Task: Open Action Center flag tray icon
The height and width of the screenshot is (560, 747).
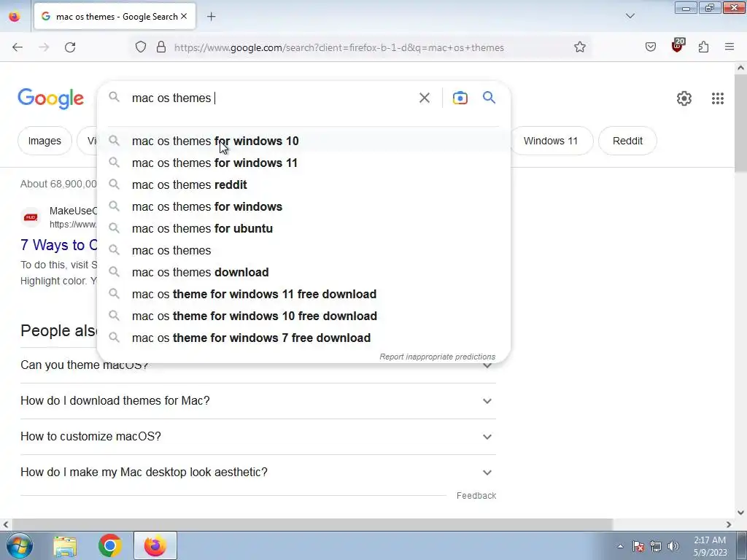Action: click(x=638, y=546)
